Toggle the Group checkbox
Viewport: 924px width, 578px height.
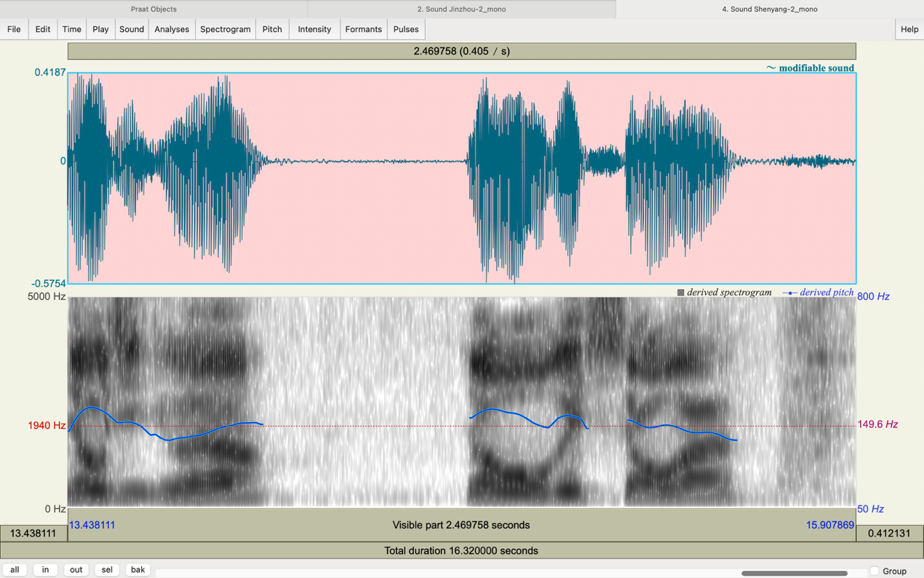[875, 571]
